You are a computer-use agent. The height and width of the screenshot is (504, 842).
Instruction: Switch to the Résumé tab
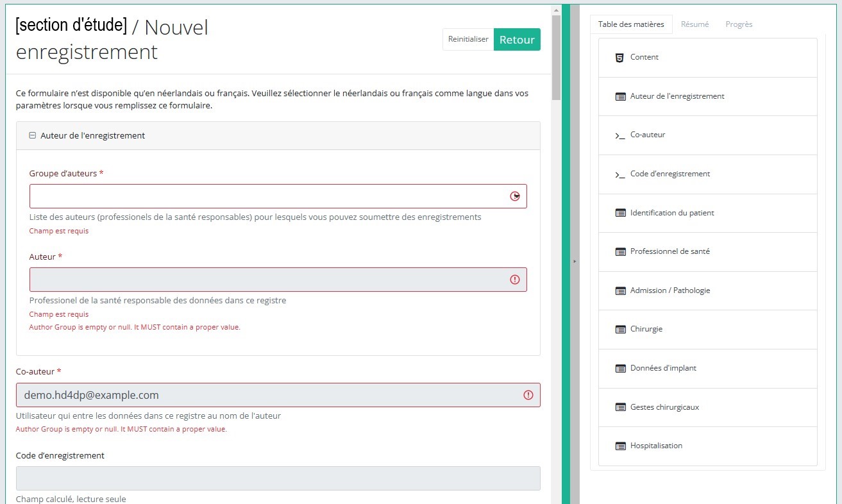695,24
